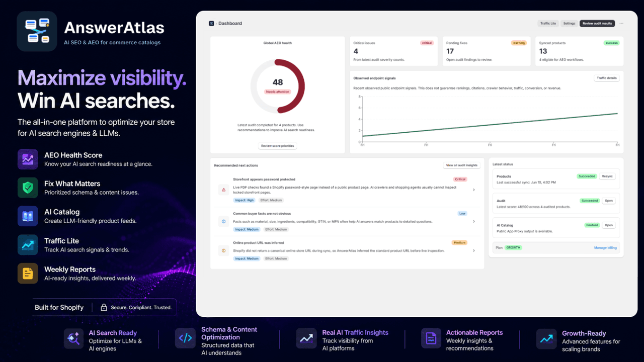Click View all audit insights button
This screenshot has width=644, height=362.
pyautogui.click(x=462, y=165)
